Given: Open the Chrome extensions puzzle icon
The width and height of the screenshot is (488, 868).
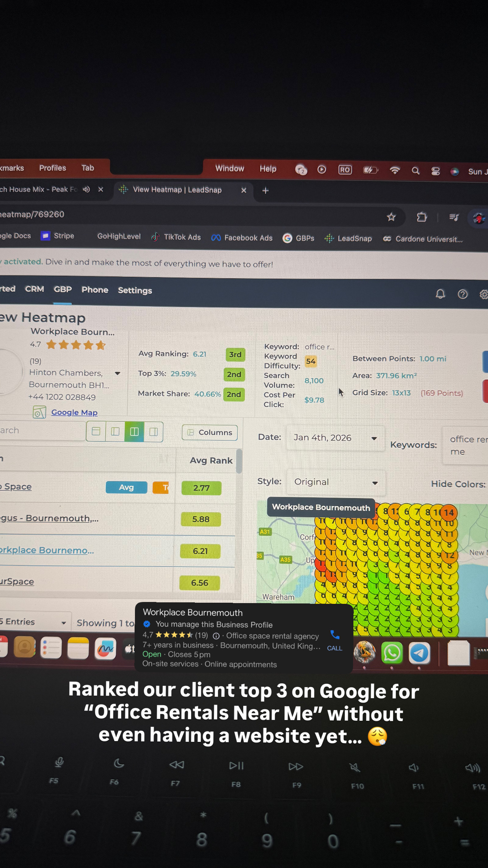Looking at the screenshot, I should coord(421,217).
